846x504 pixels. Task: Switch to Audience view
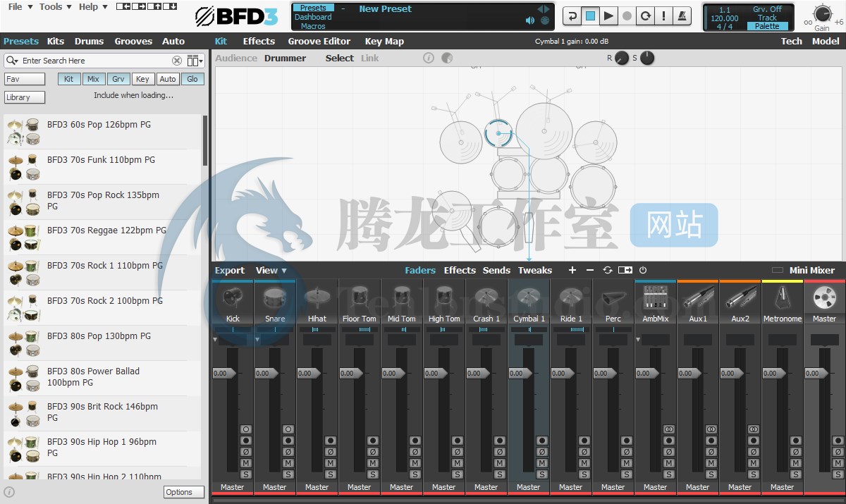tap(236, 58)
